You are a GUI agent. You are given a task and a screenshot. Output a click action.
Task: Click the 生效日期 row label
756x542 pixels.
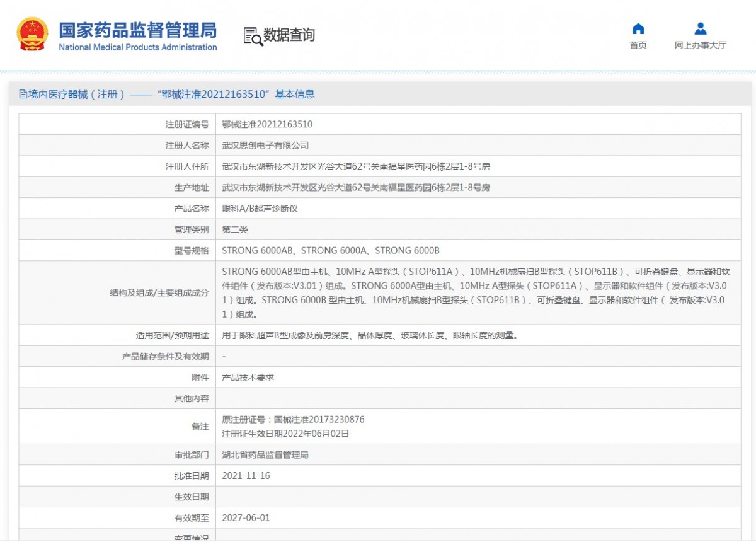click(192, 497)
